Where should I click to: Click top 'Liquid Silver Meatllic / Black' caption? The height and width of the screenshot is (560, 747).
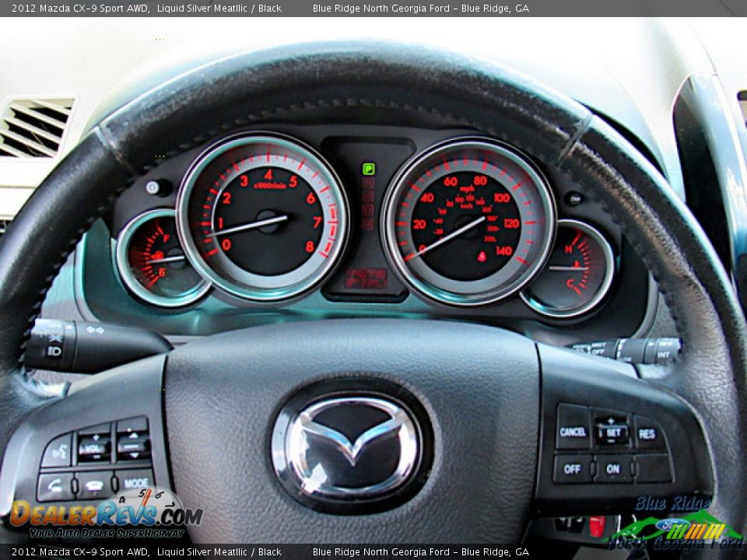tap(219, 8)
